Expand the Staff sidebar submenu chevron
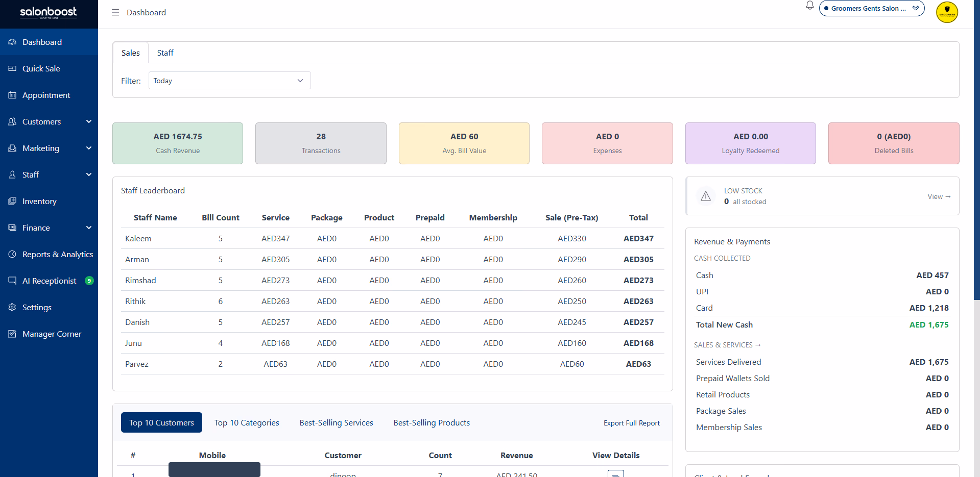 [89, 174]
